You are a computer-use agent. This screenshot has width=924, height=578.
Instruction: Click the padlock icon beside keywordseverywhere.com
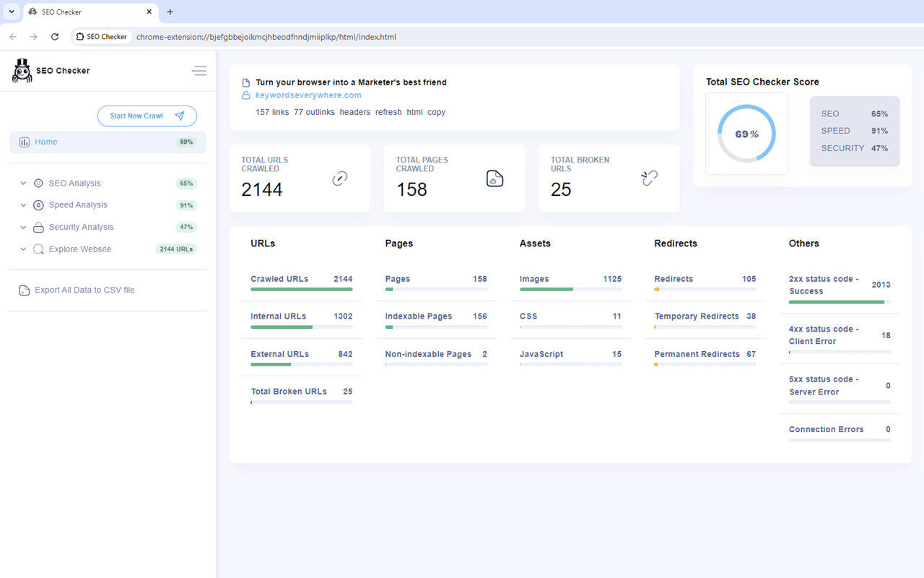click(x=246, y=95)
